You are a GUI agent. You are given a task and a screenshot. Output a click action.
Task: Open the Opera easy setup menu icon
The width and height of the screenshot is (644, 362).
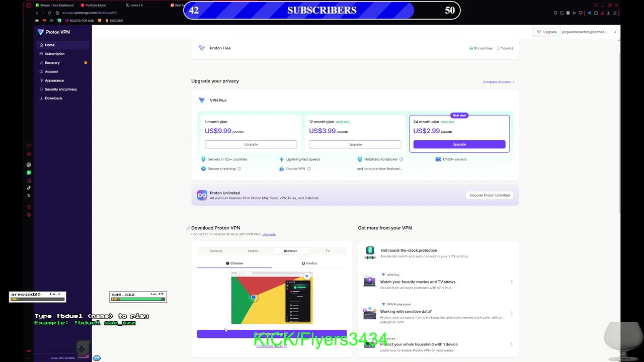(615, 13)
